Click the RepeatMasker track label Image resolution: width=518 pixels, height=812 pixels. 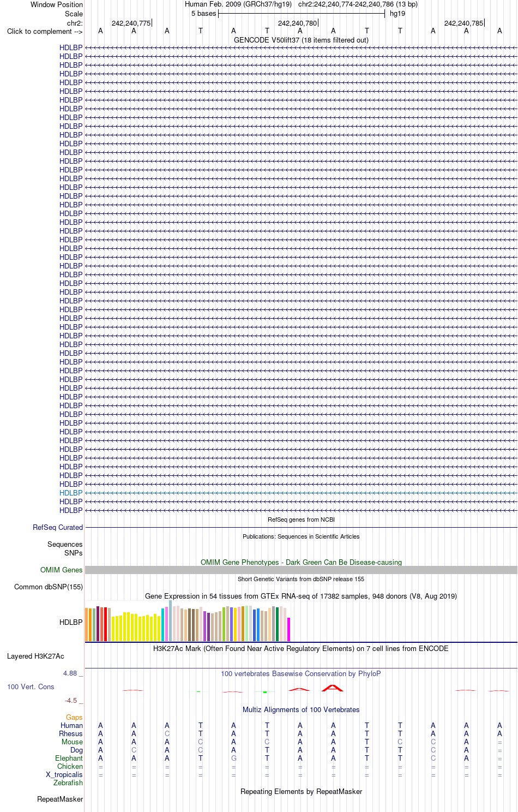(60, 799)
